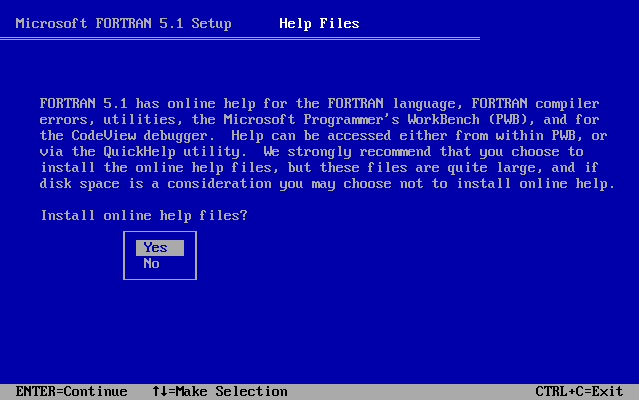Click the Microsoft FORTRAN 5.1 Setup title
639x400 pixels.
tap(123, 24)
